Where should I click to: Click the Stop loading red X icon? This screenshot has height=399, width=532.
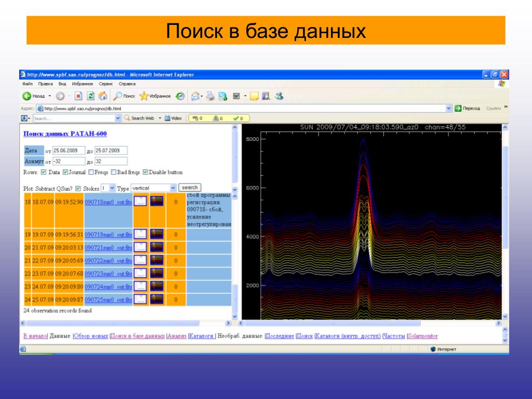tap(78, 96)
